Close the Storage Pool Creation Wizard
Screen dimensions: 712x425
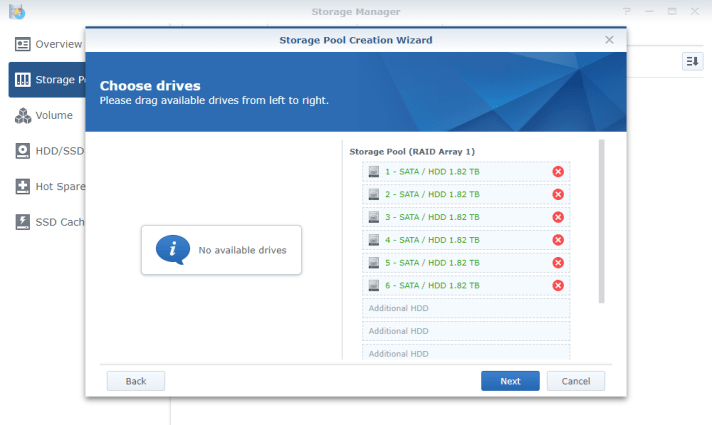609,40
